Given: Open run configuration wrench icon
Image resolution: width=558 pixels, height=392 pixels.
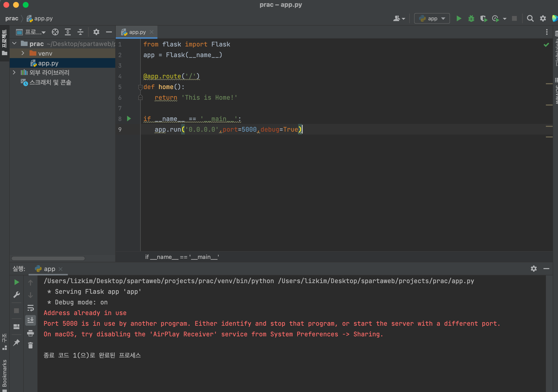Looking at the screenshot, I should (x=16, y=295).
